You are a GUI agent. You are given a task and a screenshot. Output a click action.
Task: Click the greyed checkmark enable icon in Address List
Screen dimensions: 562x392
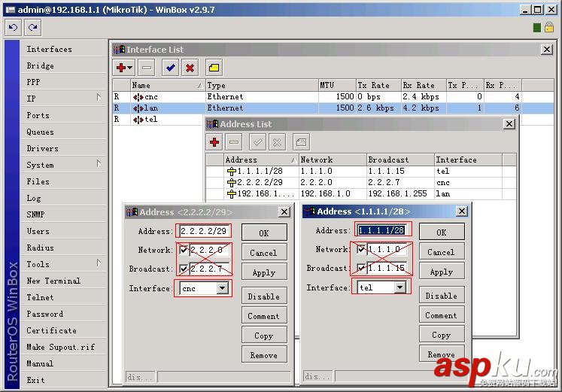[257, 142]
